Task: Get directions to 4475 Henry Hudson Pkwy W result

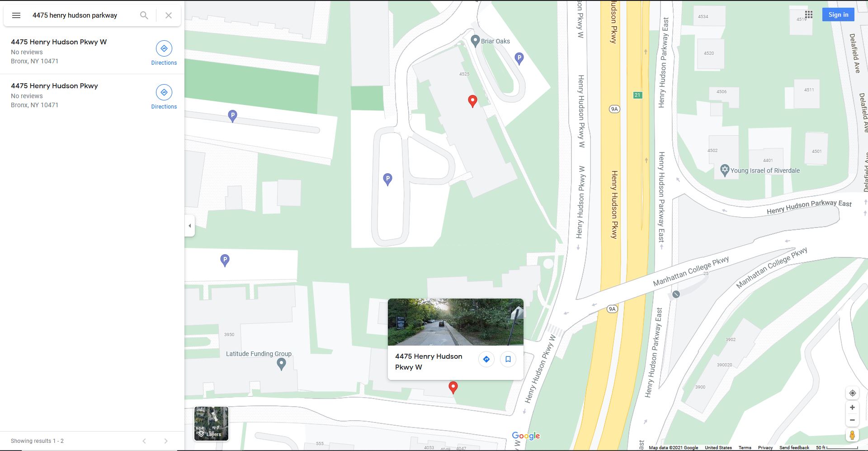Action: point(164,53)
